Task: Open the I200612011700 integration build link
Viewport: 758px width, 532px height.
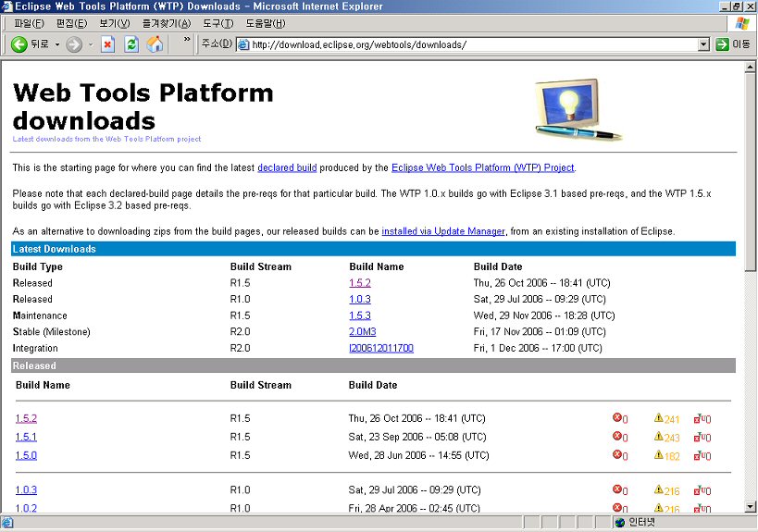Action: (x=381, y=349)
